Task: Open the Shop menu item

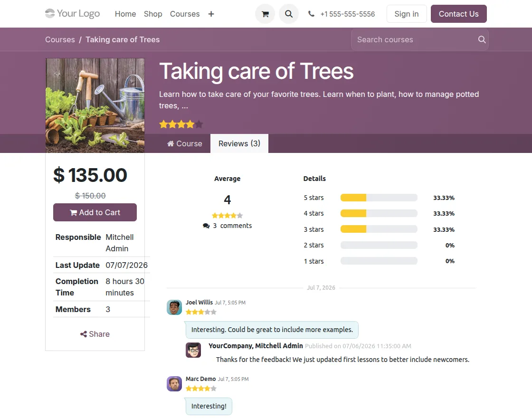Action: tap(153, 14)
